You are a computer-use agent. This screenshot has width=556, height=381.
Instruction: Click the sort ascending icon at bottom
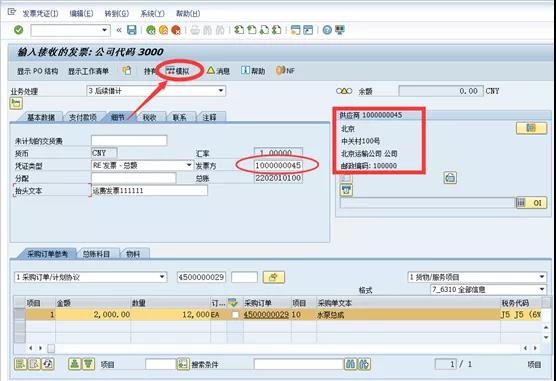[x=74, y=364]
